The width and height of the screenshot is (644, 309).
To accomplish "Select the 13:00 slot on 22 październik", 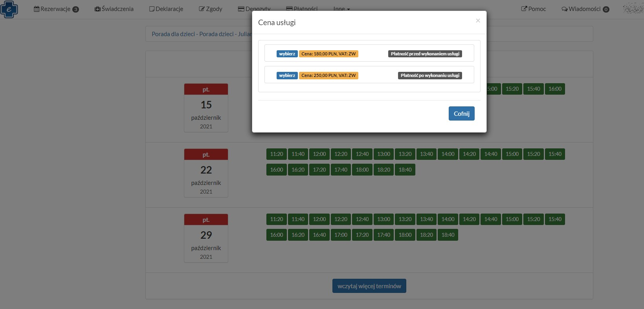I will coord(383,154).
